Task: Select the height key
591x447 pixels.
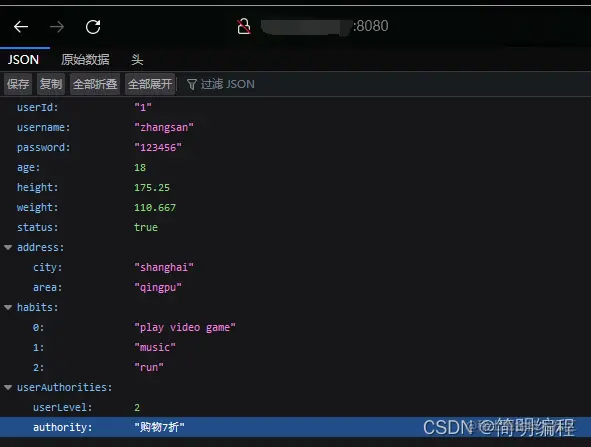Action: 38,187
